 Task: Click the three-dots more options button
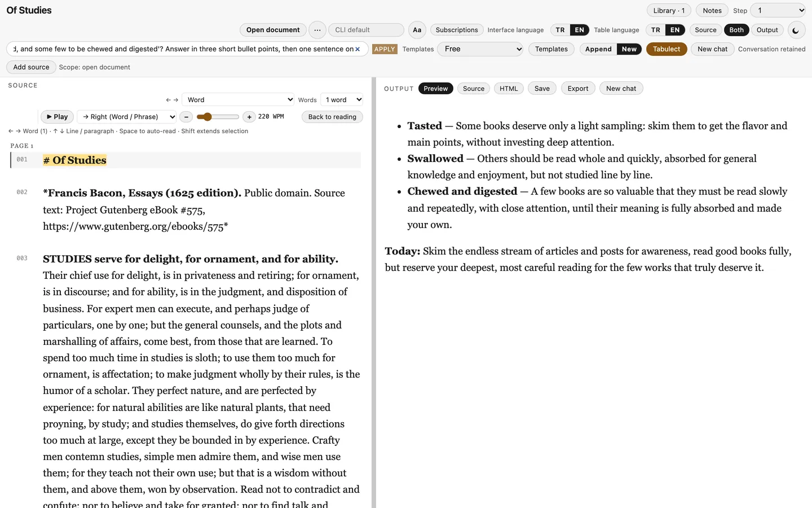click(317, 30)
